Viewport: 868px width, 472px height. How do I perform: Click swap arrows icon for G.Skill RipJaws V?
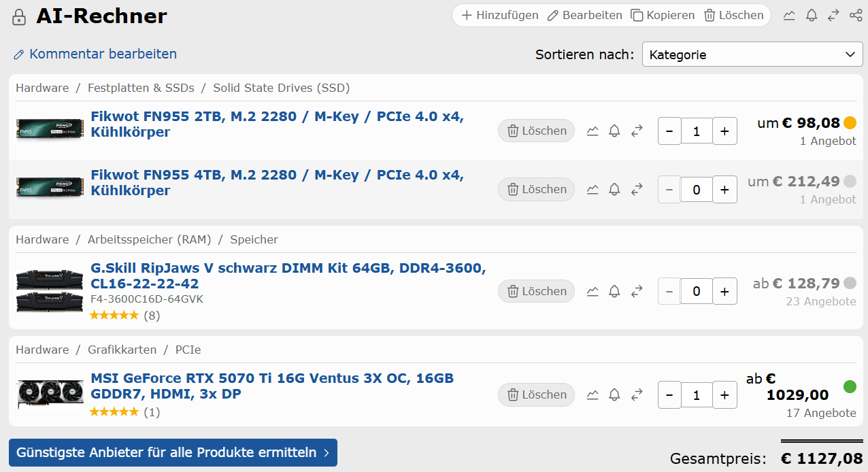[x=637, y=292]
